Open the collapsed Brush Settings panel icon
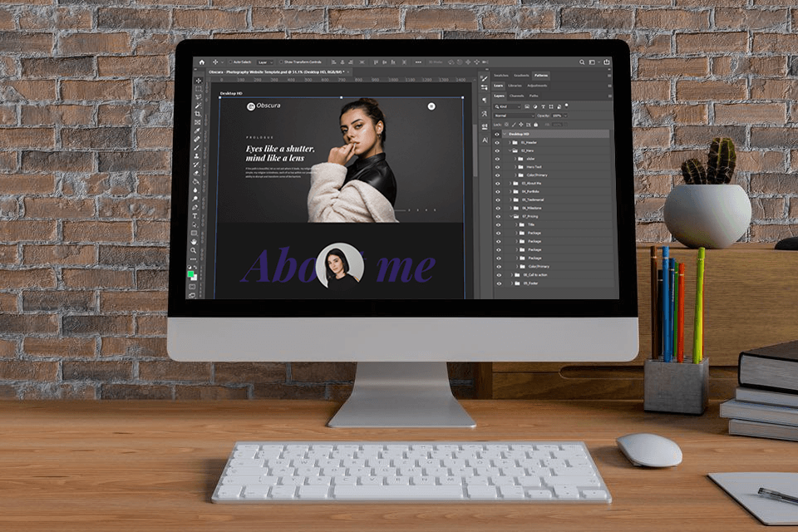Image resolution: width=798 pixels, height=532 pixels. click(484, 78)
